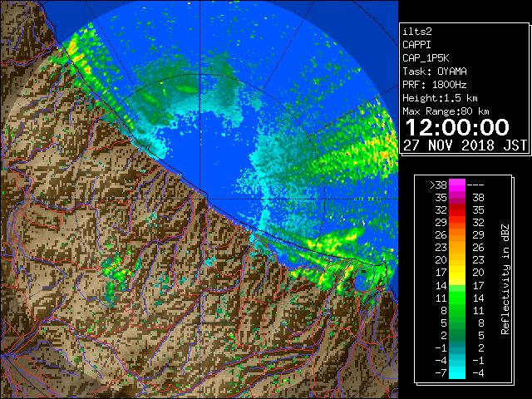This screenshot has width=532, height=399.
Task: Click the green 8 to 11 legend swatch
Action: tap(457, 310)
